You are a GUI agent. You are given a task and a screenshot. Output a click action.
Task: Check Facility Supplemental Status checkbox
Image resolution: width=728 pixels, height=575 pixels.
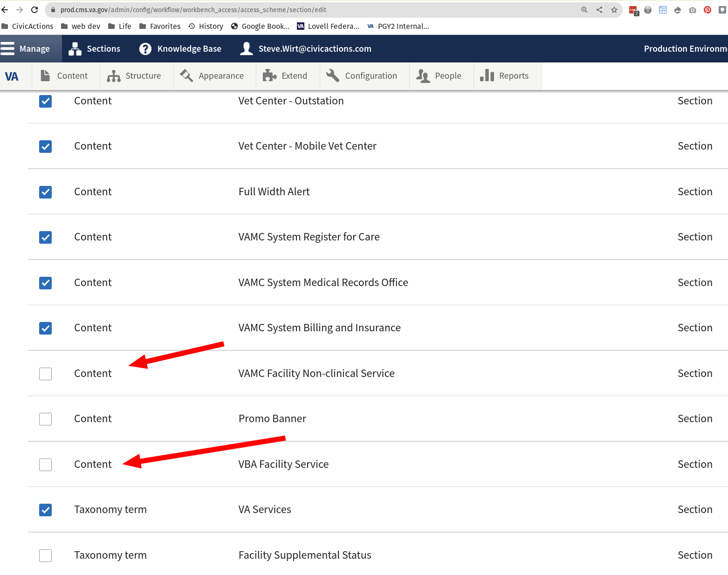[x=45, y=555]
